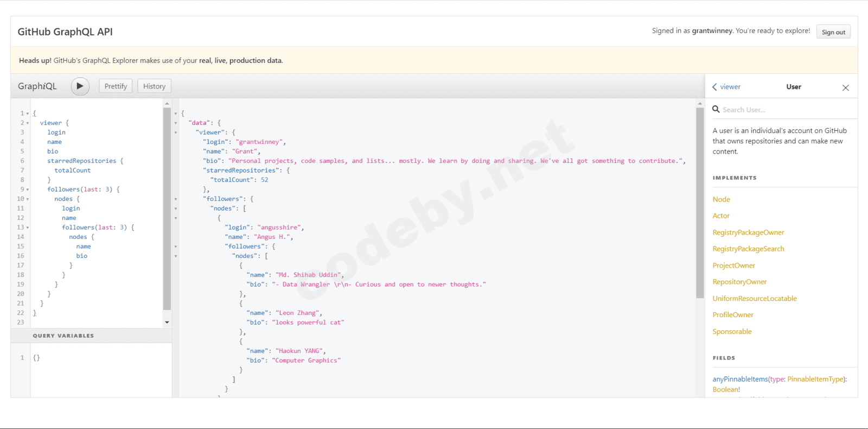Click the search magnifier icon in docs
This screenshot has width=868, height=429.
click(x=716, y=109)
